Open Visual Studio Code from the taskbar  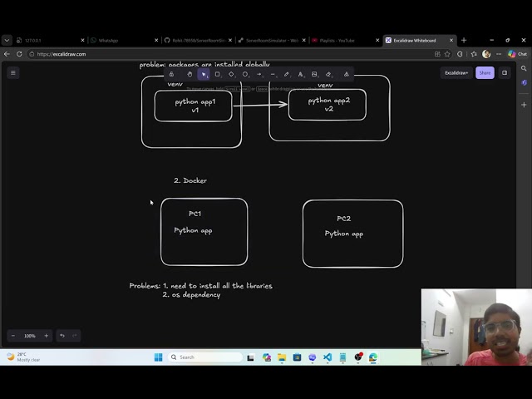[328, 357]
